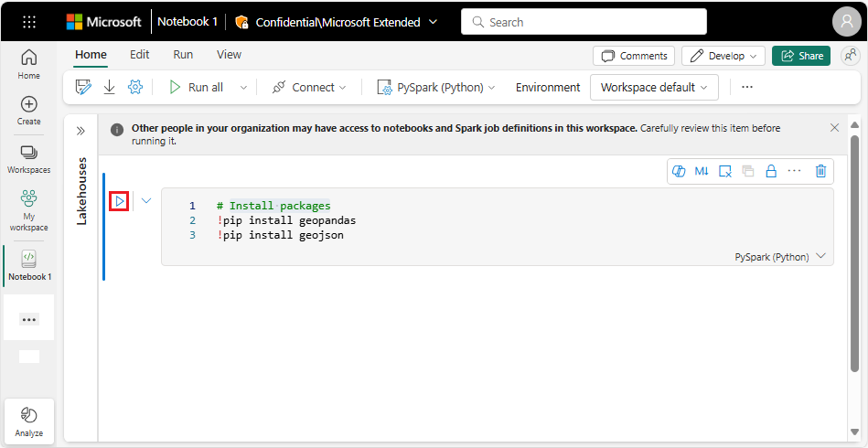868x448 pixels.
Task: Click the vertical scrollbar up arrow
Action: tap(854, 124)
